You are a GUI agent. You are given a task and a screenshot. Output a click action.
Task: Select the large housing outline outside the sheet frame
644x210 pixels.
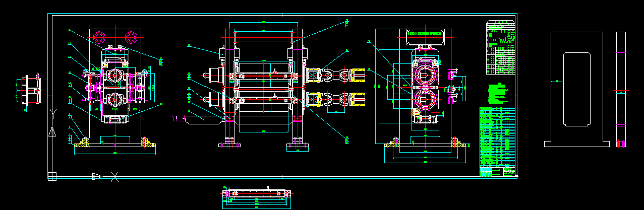click(577, 89)
